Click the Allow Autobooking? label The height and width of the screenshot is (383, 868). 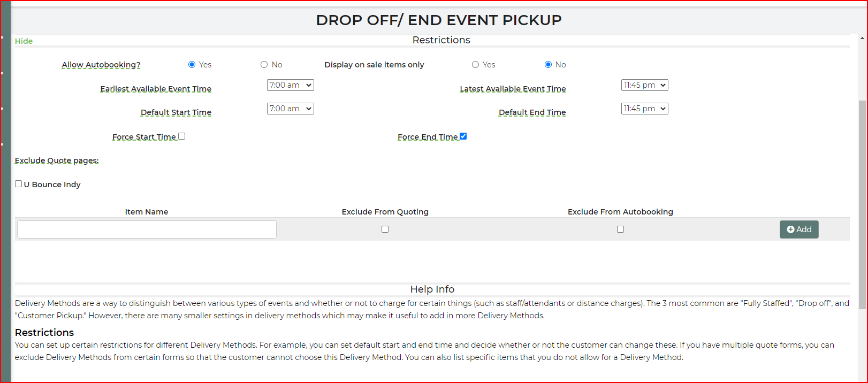pos(101,65)
